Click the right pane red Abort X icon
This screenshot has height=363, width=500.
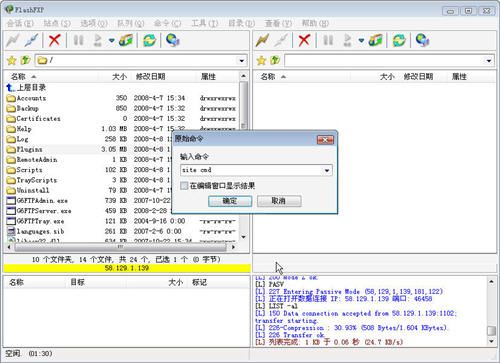click(x=304, y=40)
